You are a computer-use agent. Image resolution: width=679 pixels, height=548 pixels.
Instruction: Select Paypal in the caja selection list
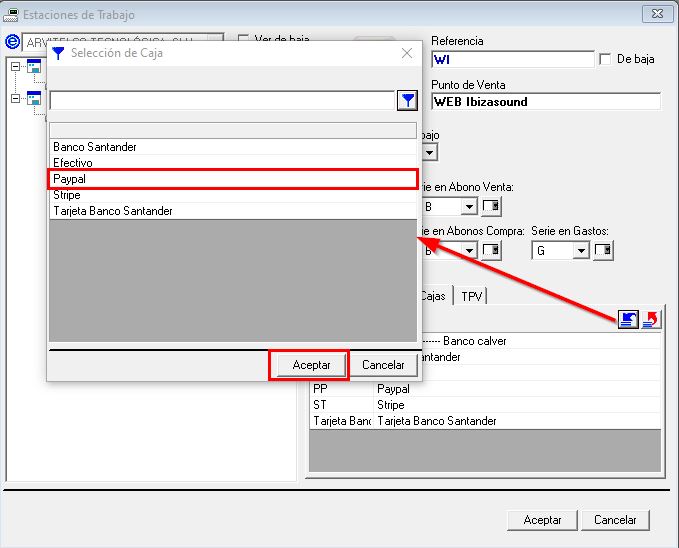click(232, 179)
